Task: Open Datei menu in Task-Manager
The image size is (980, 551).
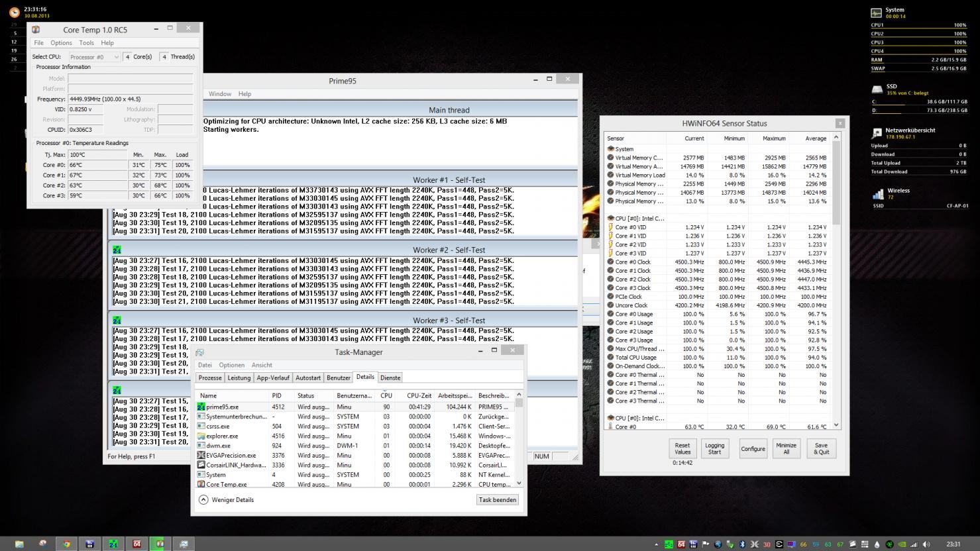Action: tap(205, 365)
